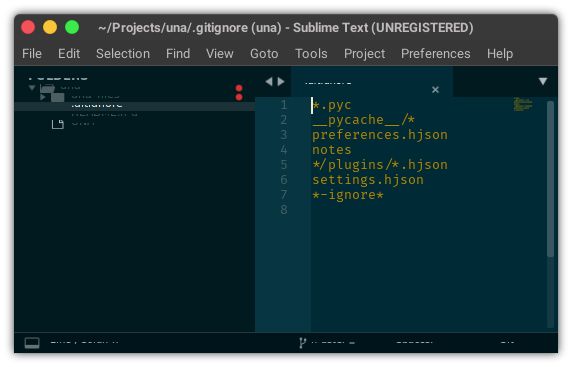Open the Selection menu
This screenshot has height=367, width=572.
tap(123, 54)
